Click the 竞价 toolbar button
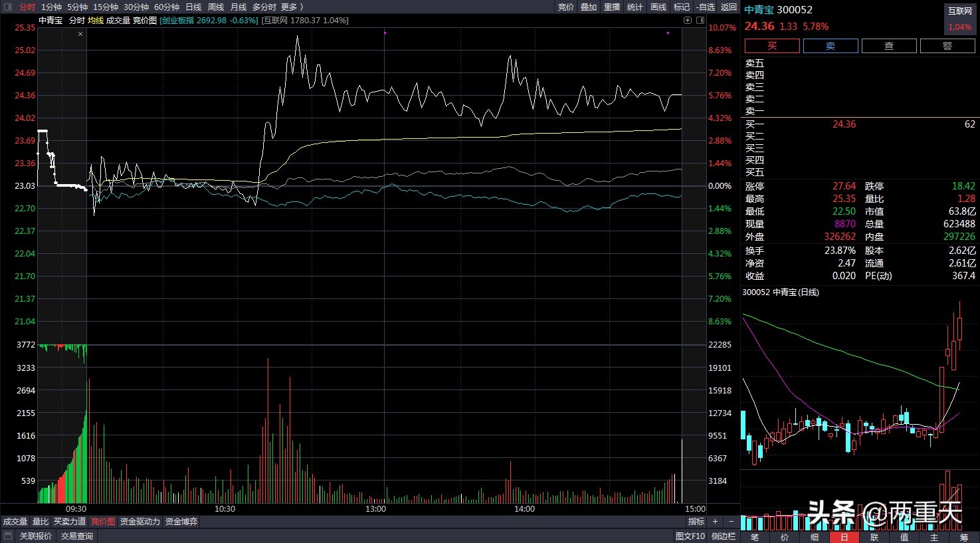980x543 pixels. pos(566,7)
